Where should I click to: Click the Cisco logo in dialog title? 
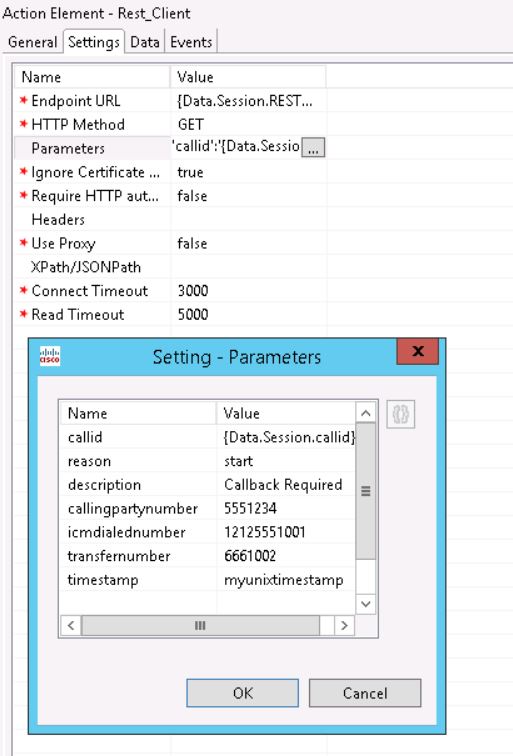50,356
